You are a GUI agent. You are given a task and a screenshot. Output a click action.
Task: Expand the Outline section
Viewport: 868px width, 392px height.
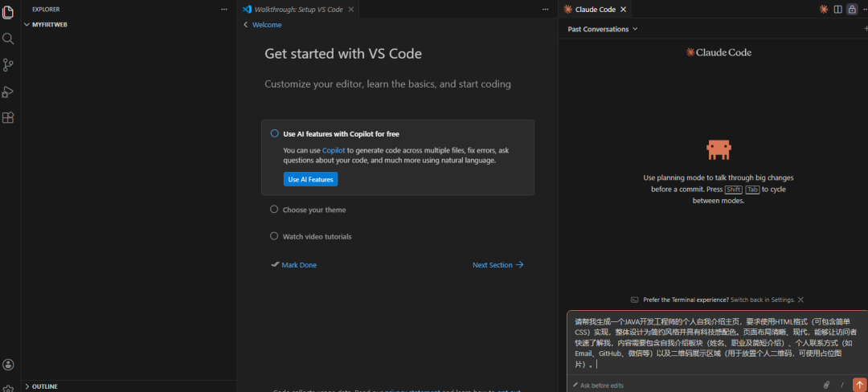click(x=43, y=386)
